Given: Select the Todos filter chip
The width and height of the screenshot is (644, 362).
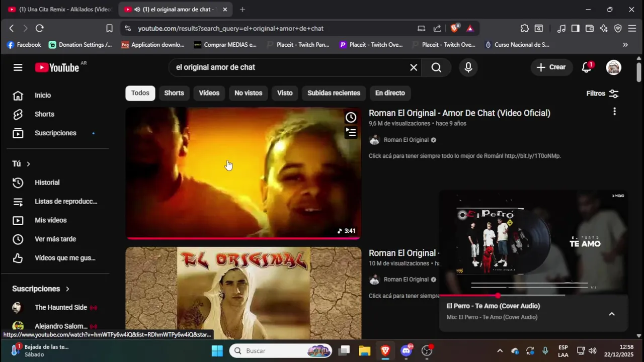Looking at the screenshot, I should tap(140, 93).
